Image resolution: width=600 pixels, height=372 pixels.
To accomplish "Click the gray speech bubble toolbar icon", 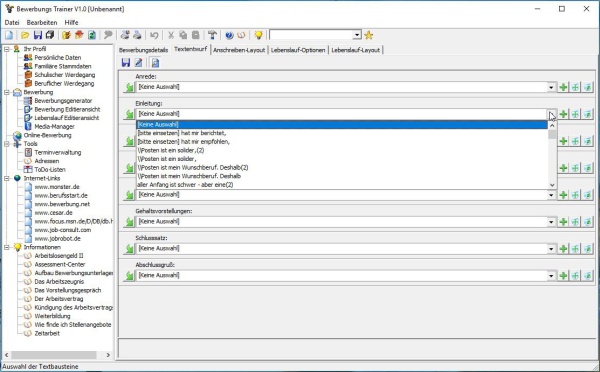I will 108,35.
